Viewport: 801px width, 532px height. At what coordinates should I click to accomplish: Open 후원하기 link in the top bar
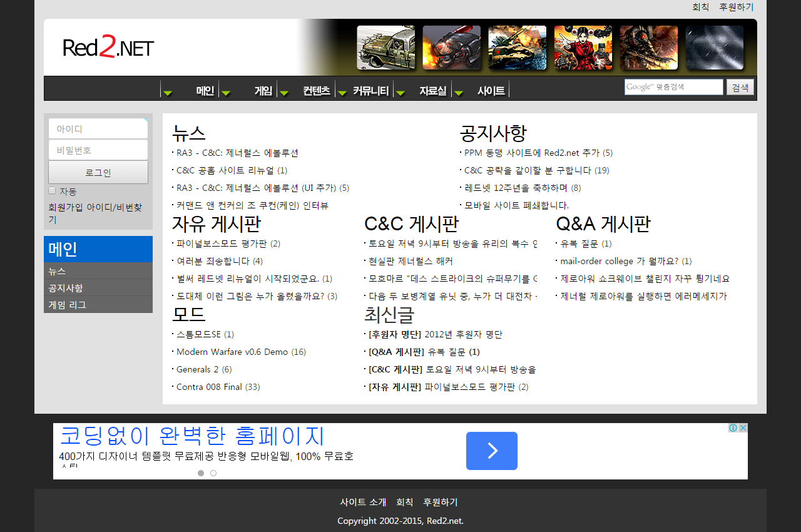click(x=737, y=7)
